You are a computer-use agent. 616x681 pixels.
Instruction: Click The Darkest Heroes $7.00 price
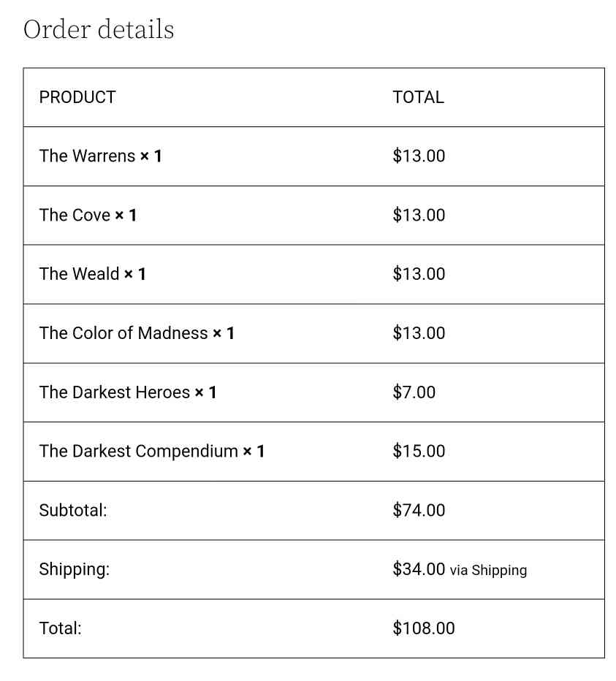pyautogui.click(x=414, y=392)
